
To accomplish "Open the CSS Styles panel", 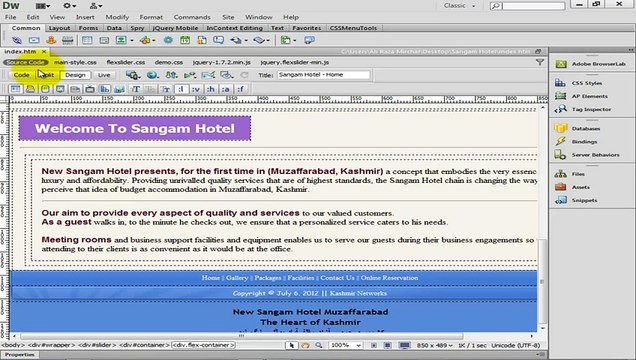I will tap(579, 83).
